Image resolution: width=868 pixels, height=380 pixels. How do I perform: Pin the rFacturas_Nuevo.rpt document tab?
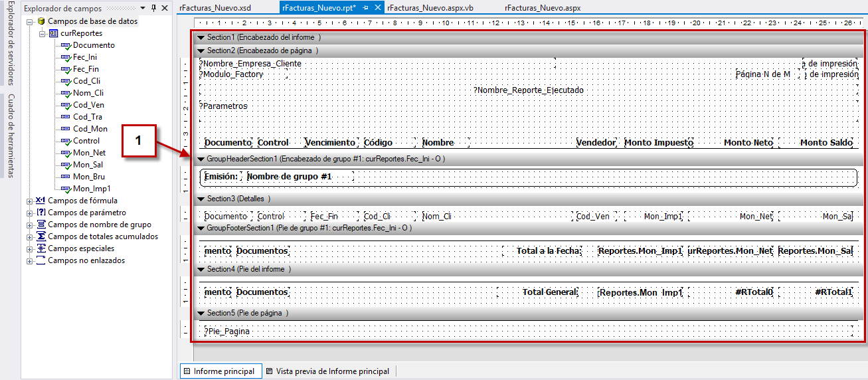366,8
